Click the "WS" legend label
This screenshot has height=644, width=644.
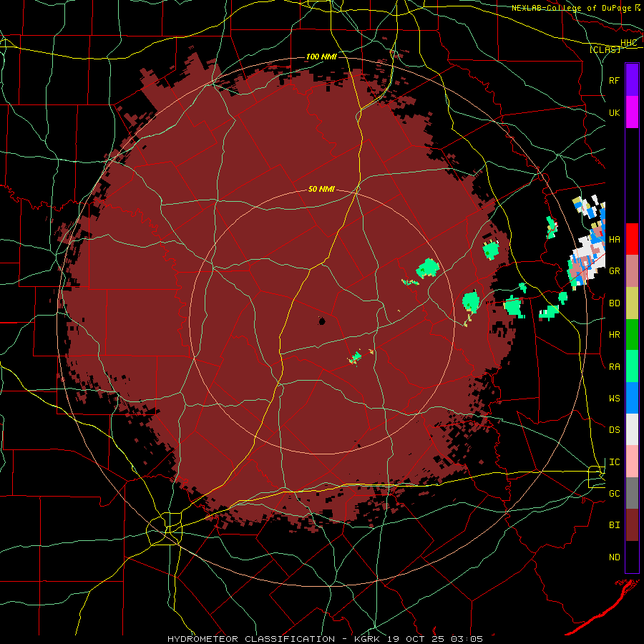(615, 399)
